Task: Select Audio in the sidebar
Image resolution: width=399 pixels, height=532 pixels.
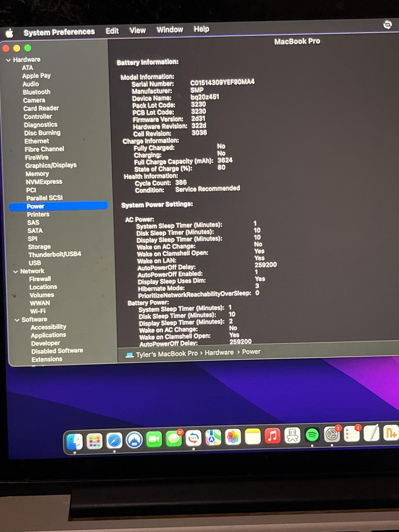Action: coord(31,84)
